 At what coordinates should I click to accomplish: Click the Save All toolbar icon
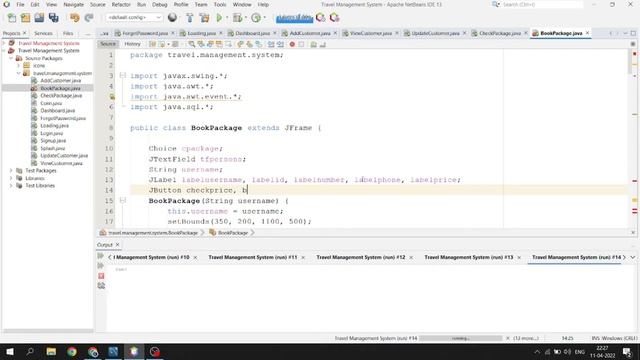coord(53,18)
